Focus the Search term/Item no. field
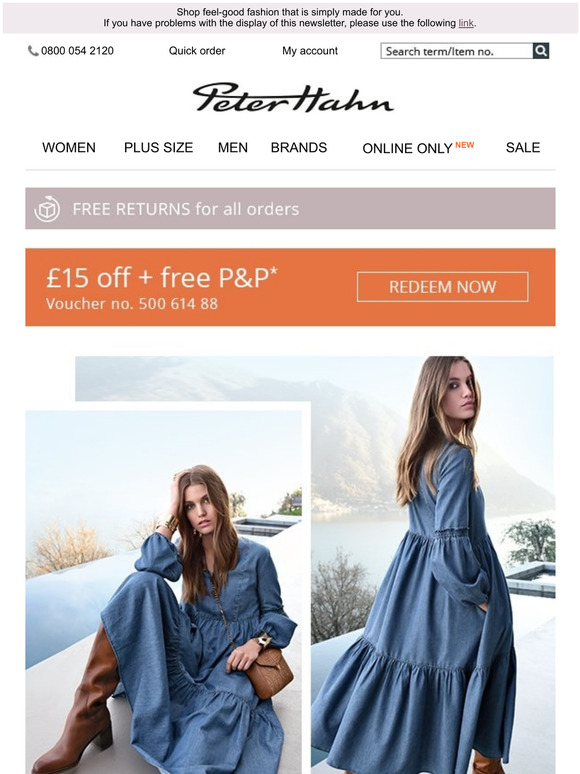 tap(457, 51)
